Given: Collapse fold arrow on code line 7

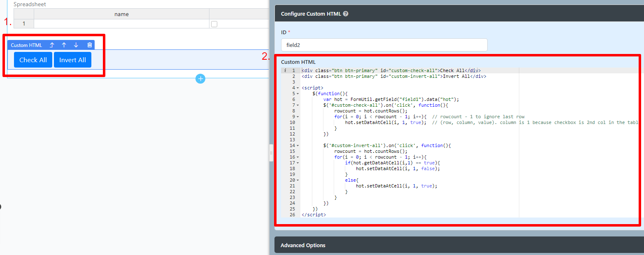Looking at the screenshot, I should click(298, 105).
